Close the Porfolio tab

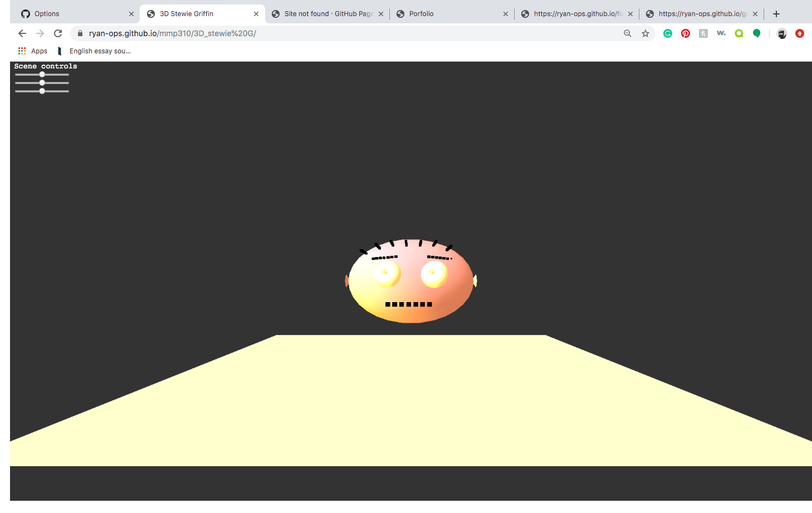506,14
